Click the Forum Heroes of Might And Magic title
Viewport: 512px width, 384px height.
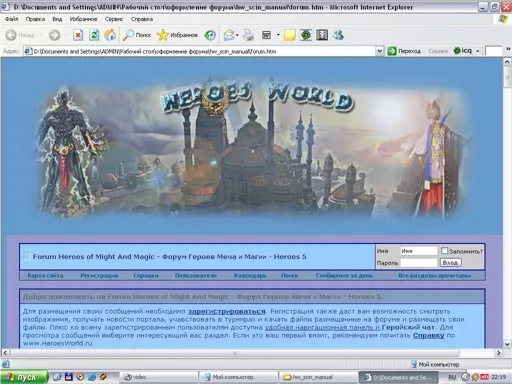[x=169, y=257]
